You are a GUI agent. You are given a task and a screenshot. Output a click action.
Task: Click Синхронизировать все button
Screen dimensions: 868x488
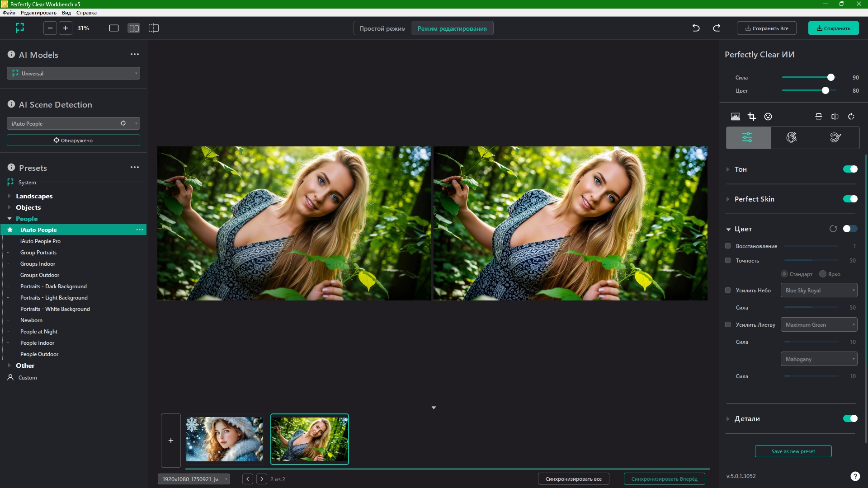[x=573, y=479]
